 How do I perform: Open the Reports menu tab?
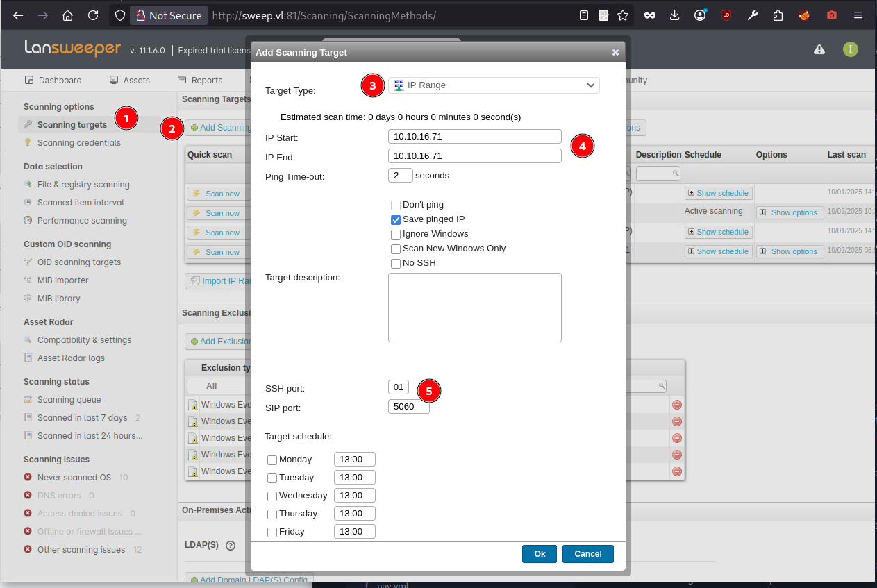coord(200,81)
